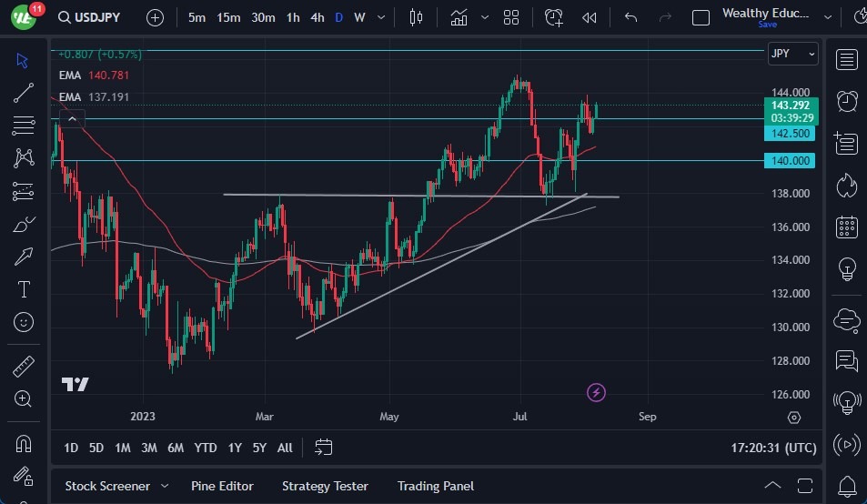Set the range to 1D
The height and width of the screenshot is (504, 867).
[71, 448]
